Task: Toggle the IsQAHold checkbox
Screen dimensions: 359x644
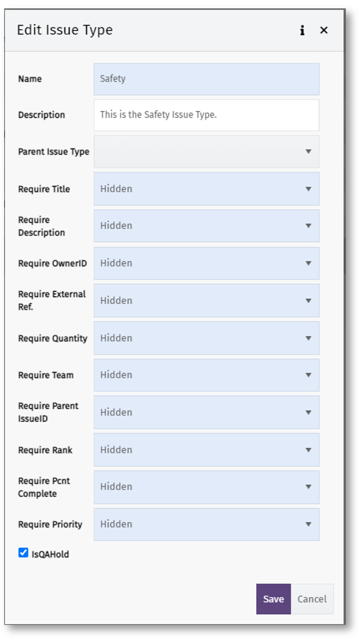Action: tap(23, 553)
